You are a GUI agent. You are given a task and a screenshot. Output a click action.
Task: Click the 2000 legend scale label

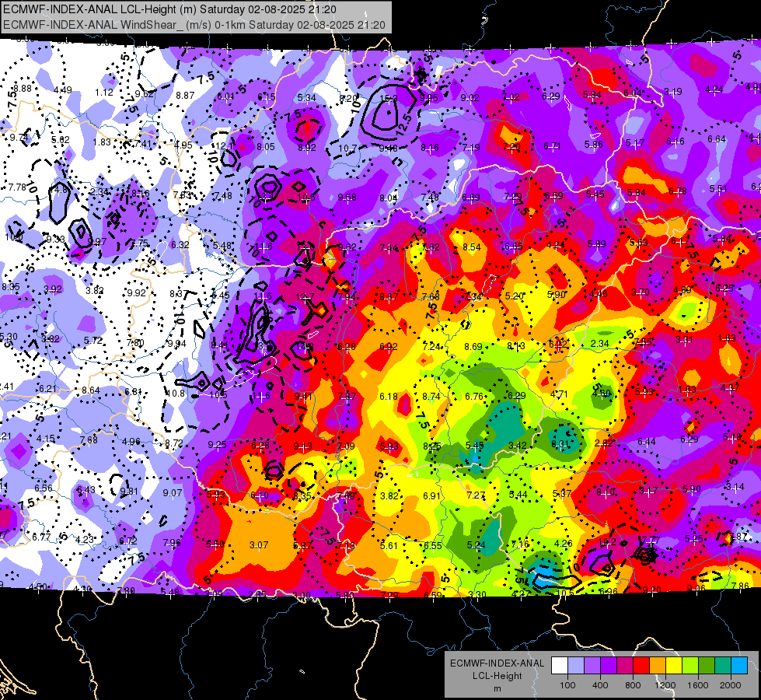click(731, 685)
